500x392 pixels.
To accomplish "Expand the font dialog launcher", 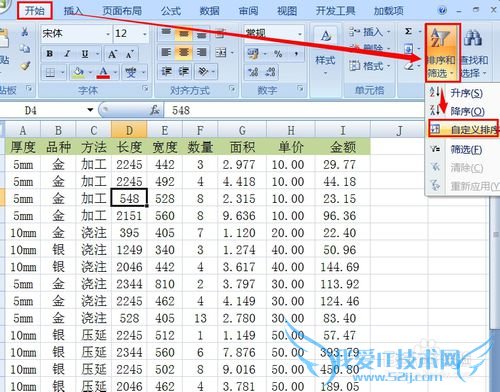I will (145, 89).
